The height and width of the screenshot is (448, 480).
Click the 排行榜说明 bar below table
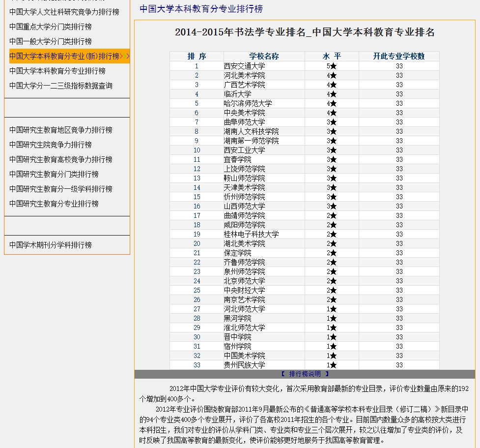pos(305,374)
